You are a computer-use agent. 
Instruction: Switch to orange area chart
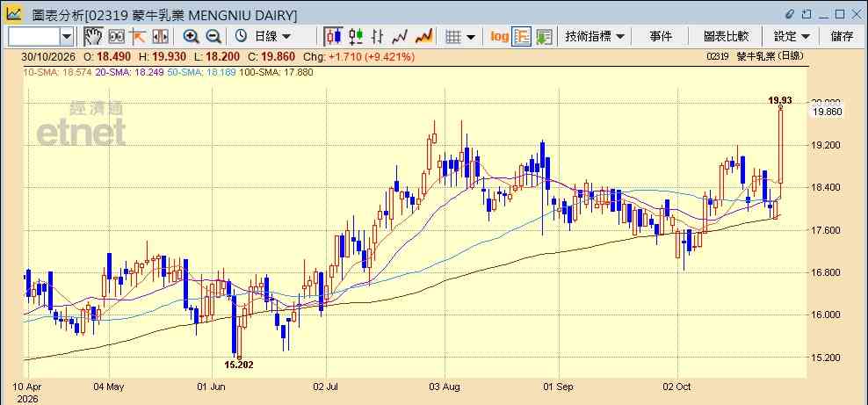click(x=423, y=37)
